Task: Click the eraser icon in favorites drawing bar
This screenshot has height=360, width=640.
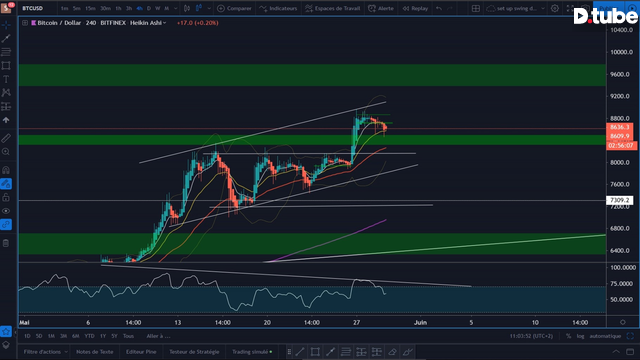Action: click(392, 351)
